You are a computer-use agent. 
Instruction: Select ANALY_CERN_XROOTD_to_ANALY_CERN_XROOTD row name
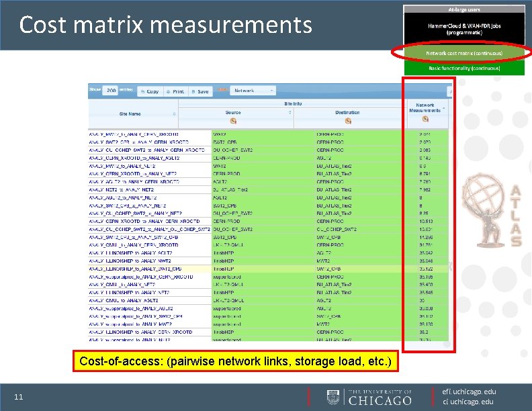pyautogui.click(x=144, y=221)
